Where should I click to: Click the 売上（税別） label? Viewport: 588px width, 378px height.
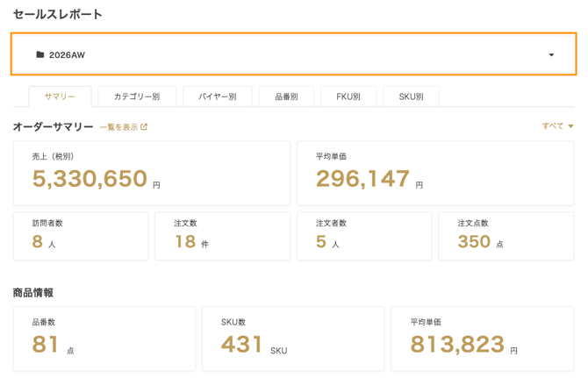click(53, 156)
